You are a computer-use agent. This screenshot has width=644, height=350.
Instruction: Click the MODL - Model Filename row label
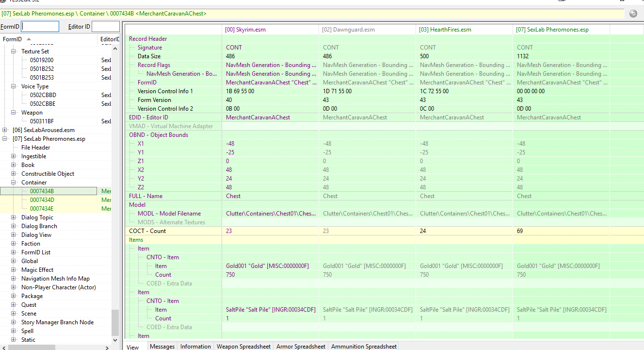pos(169,214)
